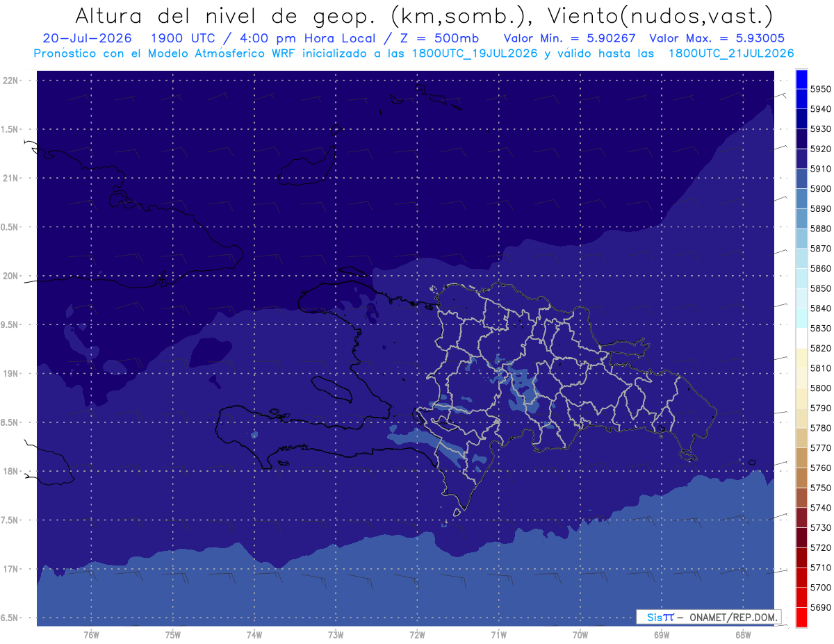This screenshot has height=644, width=834.
Task: Click the '5930' colorbar label
Action: tap(821, 129)
